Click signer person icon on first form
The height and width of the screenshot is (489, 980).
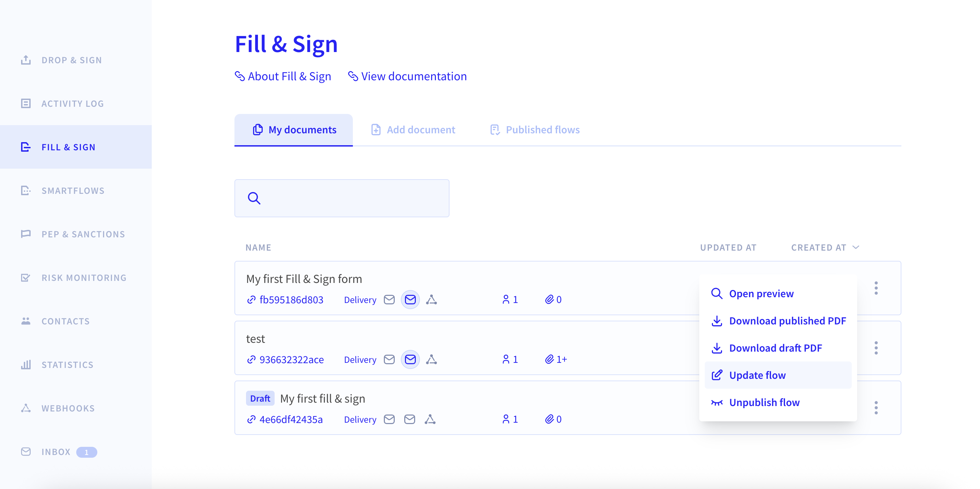click(x=506, y=300)
